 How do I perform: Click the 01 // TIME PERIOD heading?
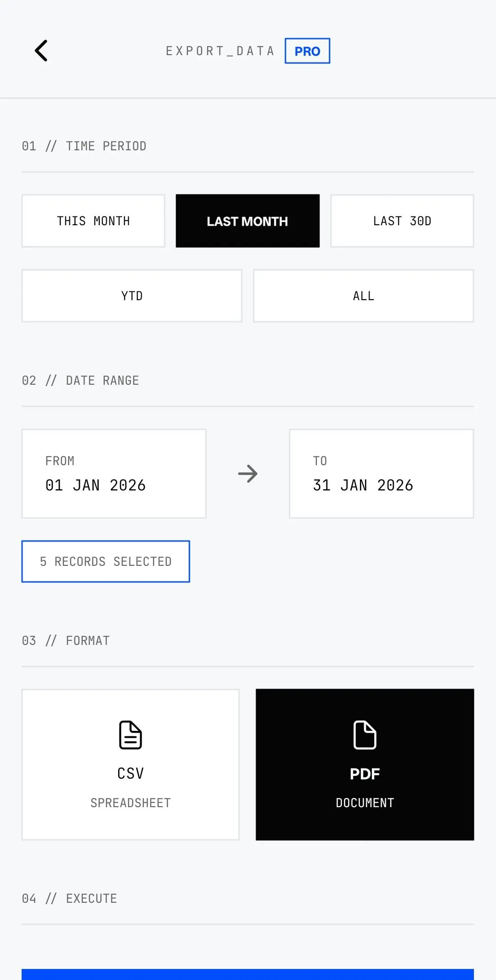coord(84,146)
